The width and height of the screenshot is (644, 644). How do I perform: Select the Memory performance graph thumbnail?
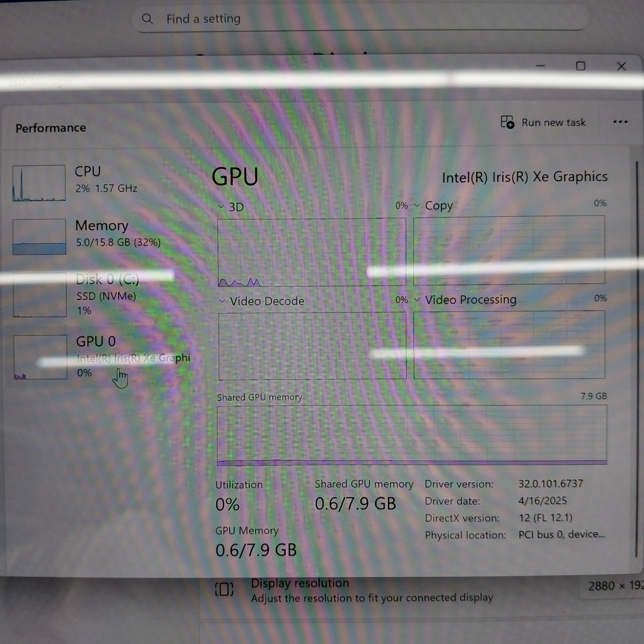click(x=39, y=236)
